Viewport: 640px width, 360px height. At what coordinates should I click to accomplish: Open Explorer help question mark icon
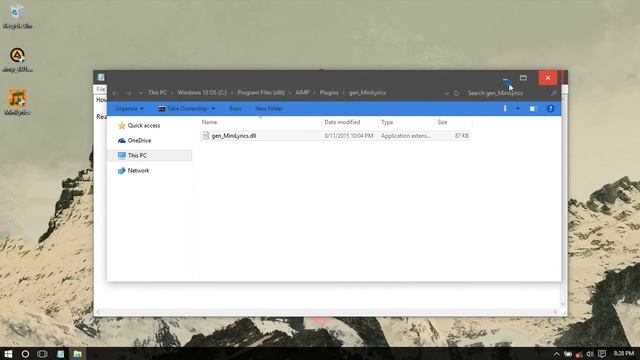point(550,109)
